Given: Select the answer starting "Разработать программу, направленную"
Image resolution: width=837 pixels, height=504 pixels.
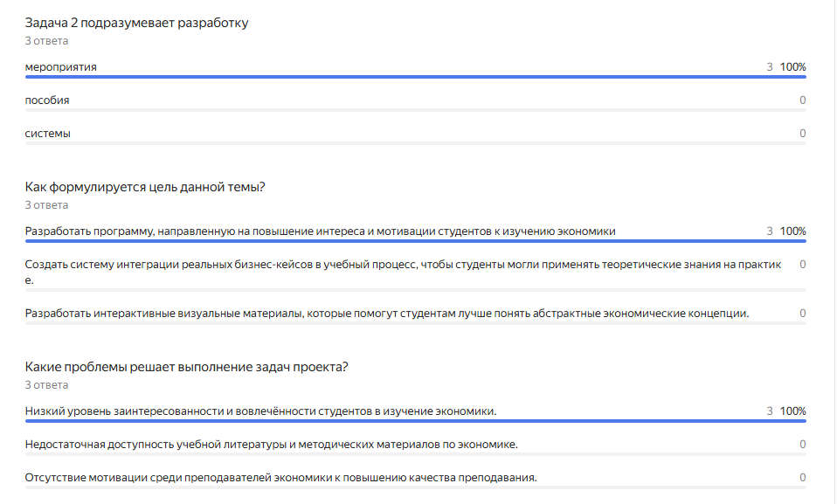Looking at the screenshot, I should [320, 231].
